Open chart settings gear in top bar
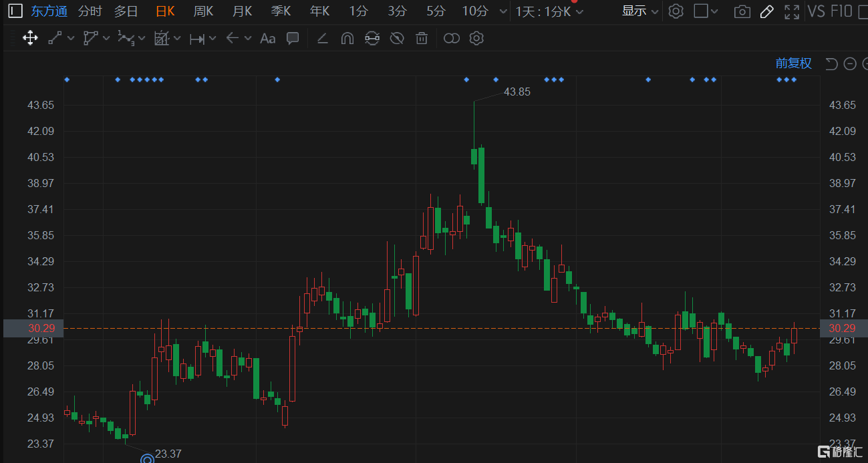 click(676, 11)
